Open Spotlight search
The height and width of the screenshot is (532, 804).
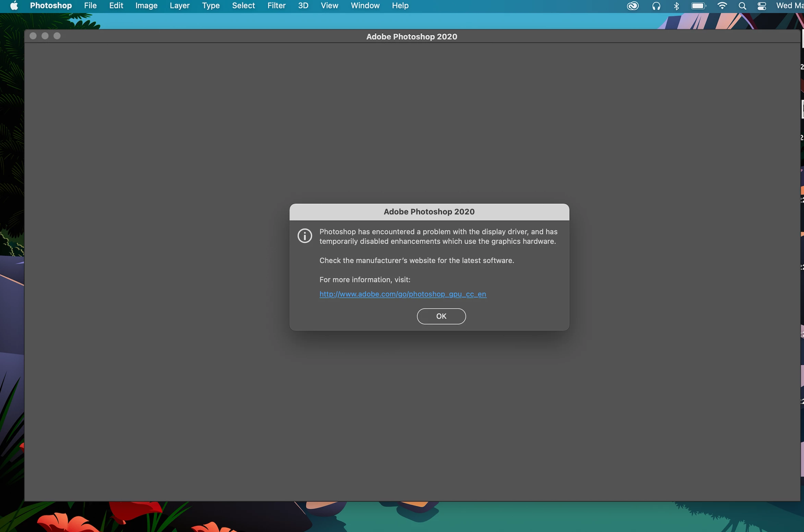click(x=742, y=6)
